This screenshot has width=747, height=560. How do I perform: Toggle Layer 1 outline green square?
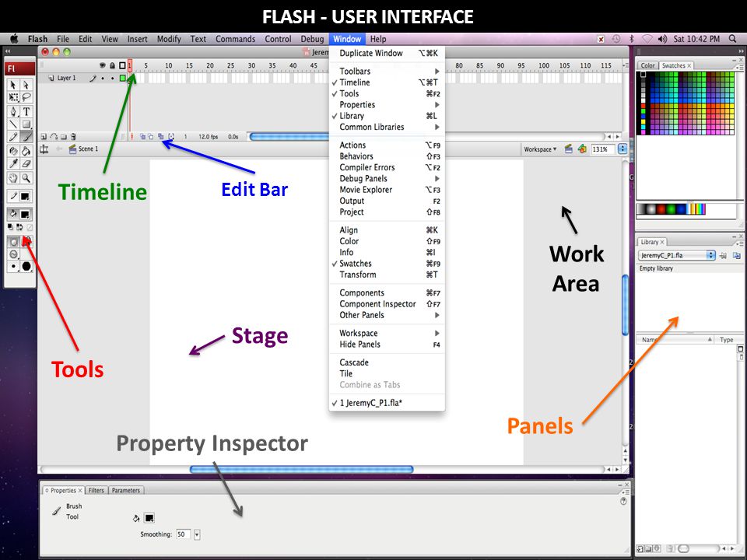click(122, 78)
